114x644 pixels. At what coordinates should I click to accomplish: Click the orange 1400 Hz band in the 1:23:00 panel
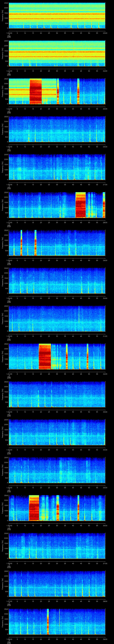(x=57, y=52)
